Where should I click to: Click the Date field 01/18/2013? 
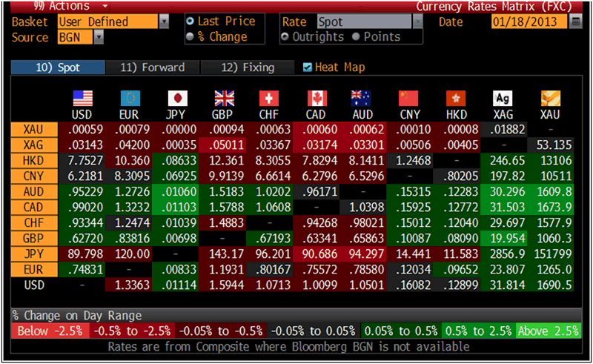click(x=529, y=22)
